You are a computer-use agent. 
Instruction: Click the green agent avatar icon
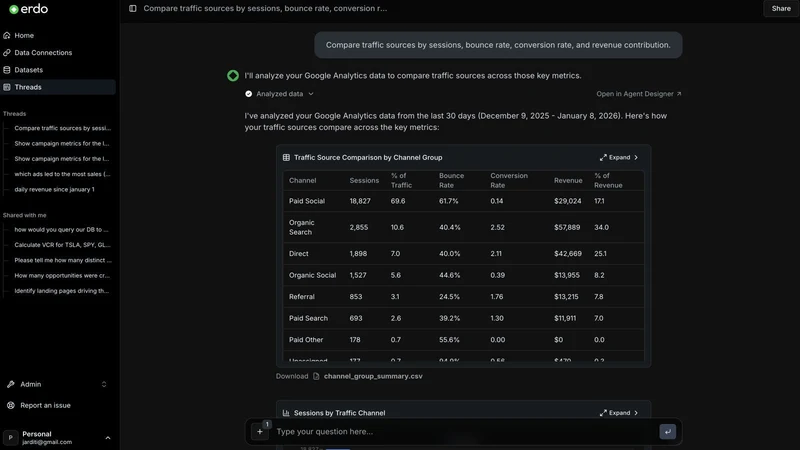click(233, 76)
